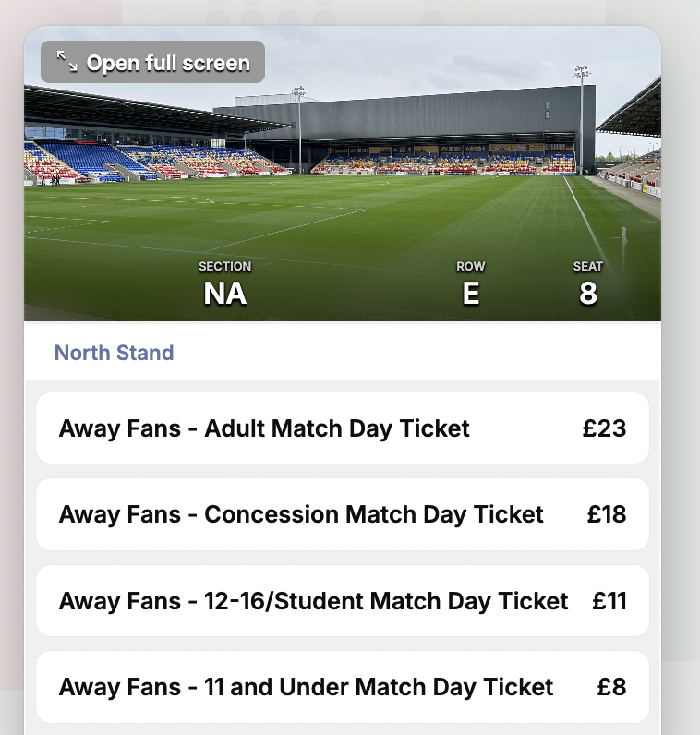This screenshot has width=700, height=735.
Task: Click the North Stand heading
Action: (114, 352)
